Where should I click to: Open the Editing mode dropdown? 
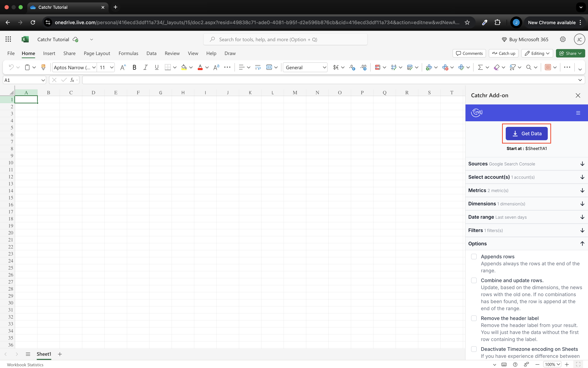coord(537,53)
